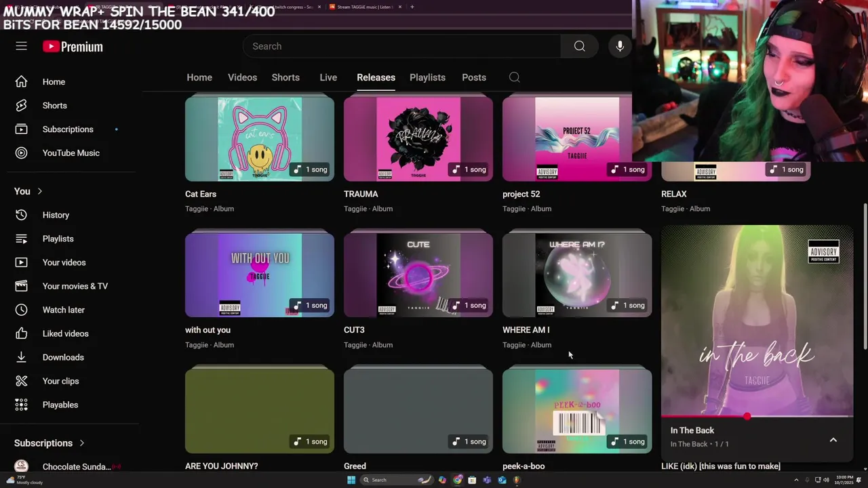The height and width of the screenshot is (488, 868).
Task: Open the YouTube hamburger guide menu
Action: tap(21, 46)
